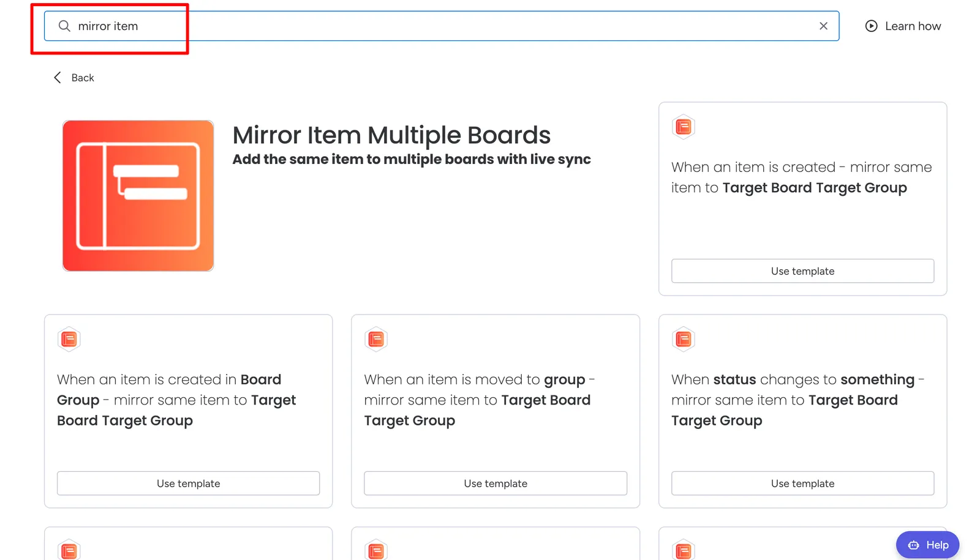Clear the search field with the X icon

[x=823, y=26]
